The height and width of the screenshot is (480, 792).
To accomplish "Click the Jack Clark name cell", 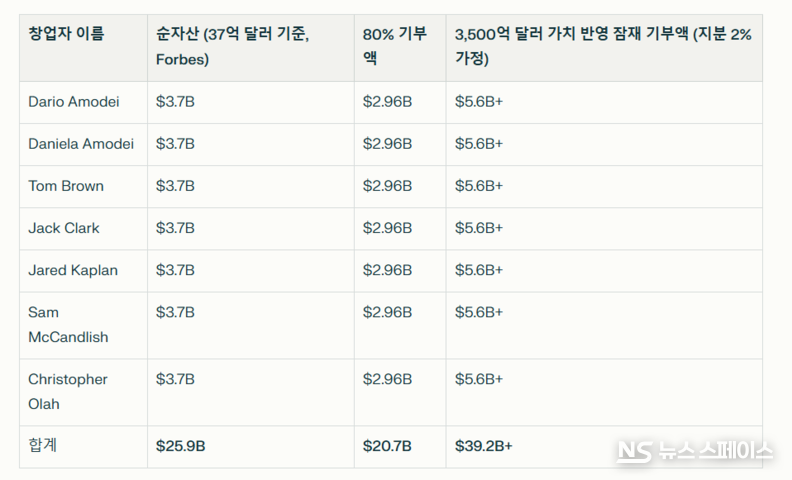I will click(64, 228).
